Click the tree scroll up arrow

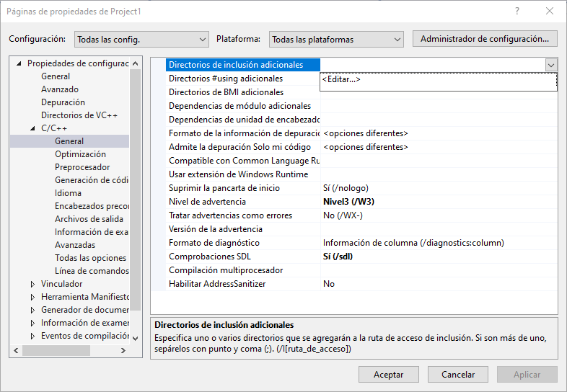135,63
